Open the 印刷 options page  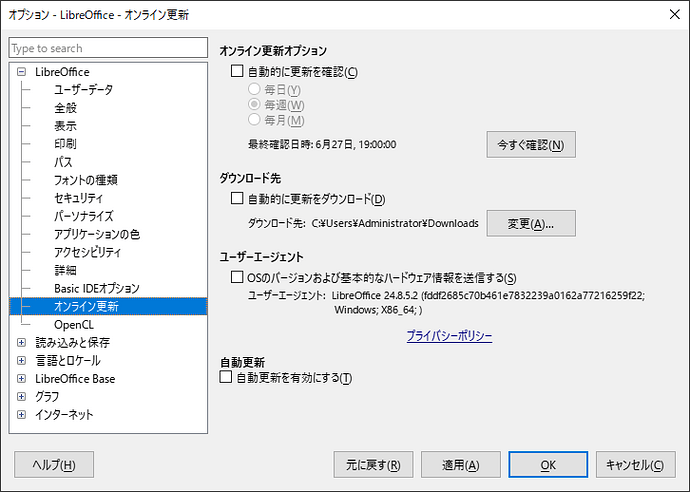pos(65,144)
